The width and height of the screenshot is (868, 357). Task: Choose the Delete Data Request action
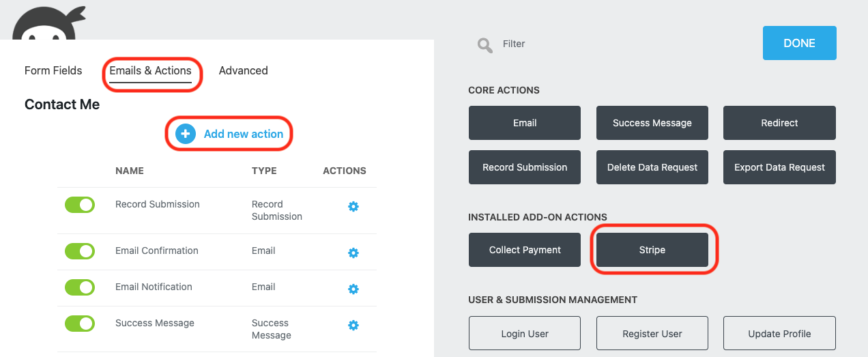click(652, 167)
